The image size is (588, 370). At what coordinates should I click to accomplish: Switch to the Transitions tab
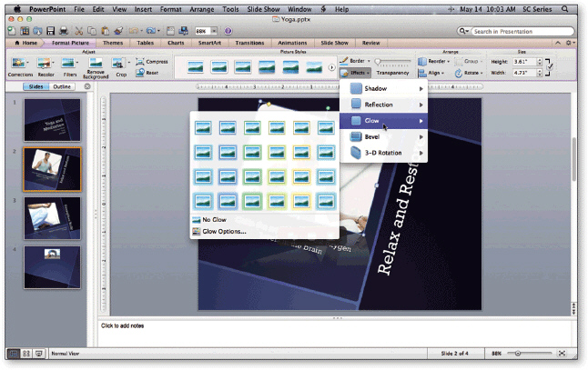pos(249,43)
